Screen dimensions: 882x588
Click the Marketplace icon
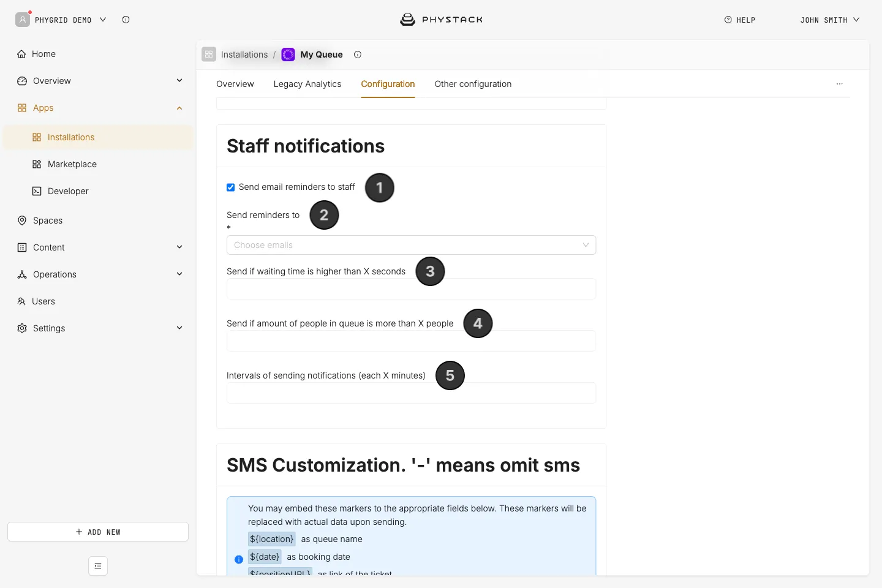tap(37, 164)
